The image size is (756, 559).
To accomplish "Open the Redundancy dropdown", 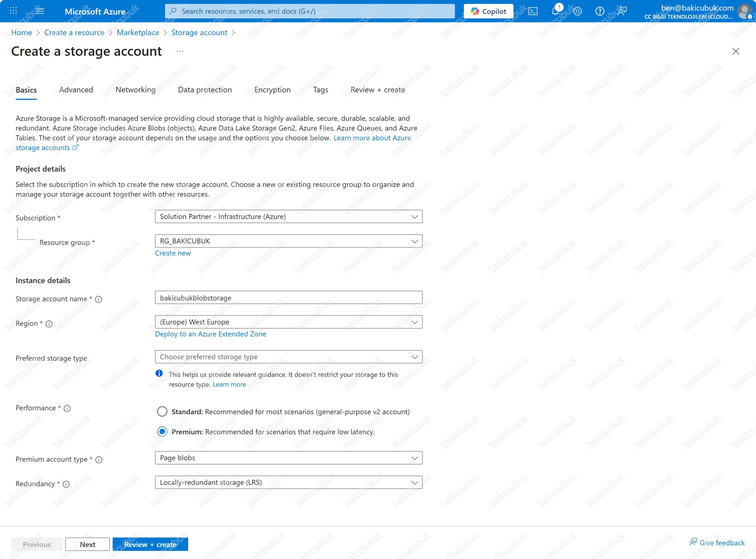I will tap(289, 482).
